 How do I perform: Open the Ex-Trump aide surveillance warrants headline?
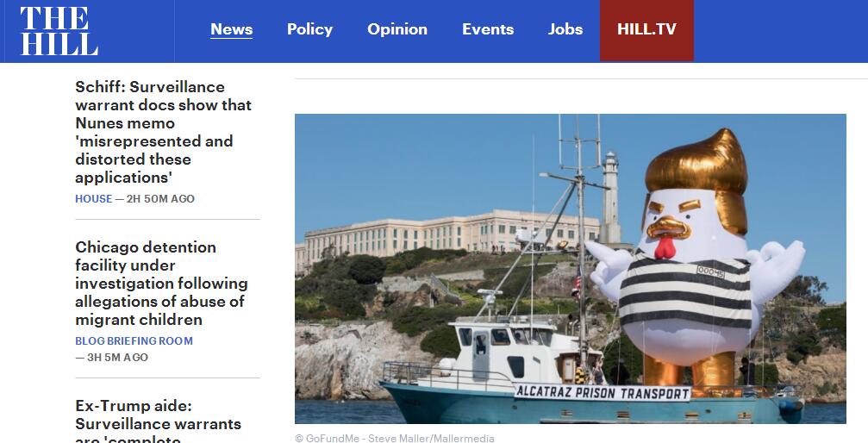coord(159,421)
